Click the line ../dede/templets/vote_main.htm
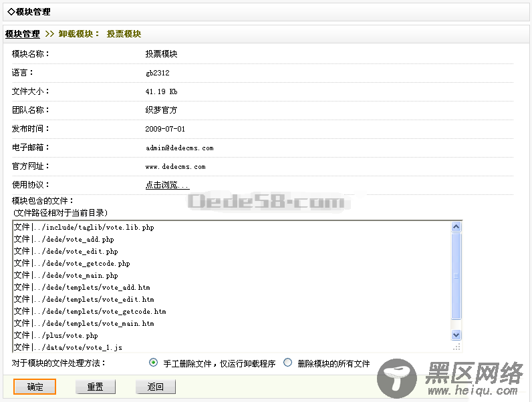 coord(84,323)
